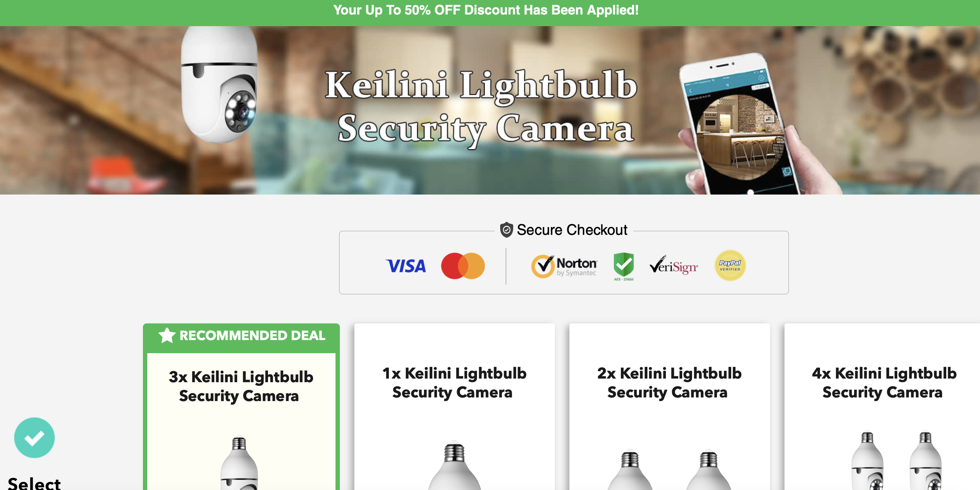Click the Select step heading
980x490 pixels.
tap(34, 483)
